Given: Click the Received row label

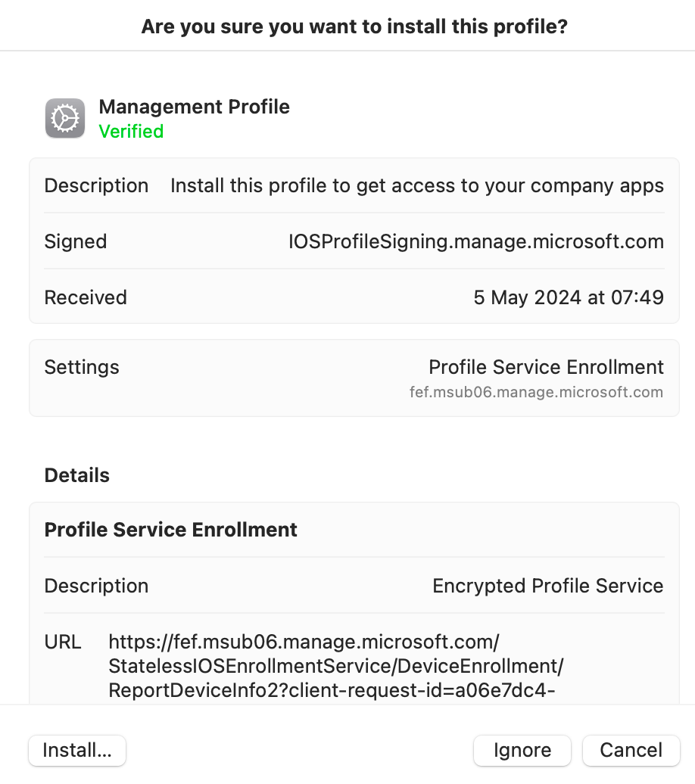Looking at the screenshot, I should click(x=86, y=297).
